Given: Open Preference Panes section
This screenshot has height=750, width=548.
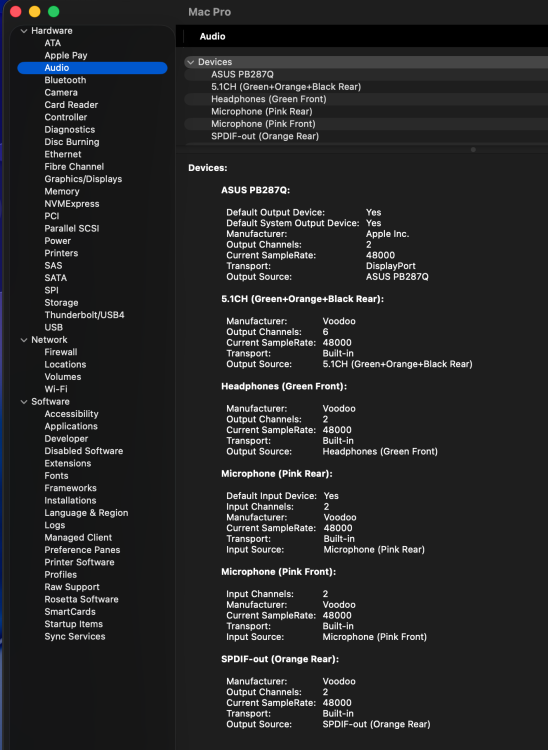Looking at the screenshot, I should click(82, 550).
